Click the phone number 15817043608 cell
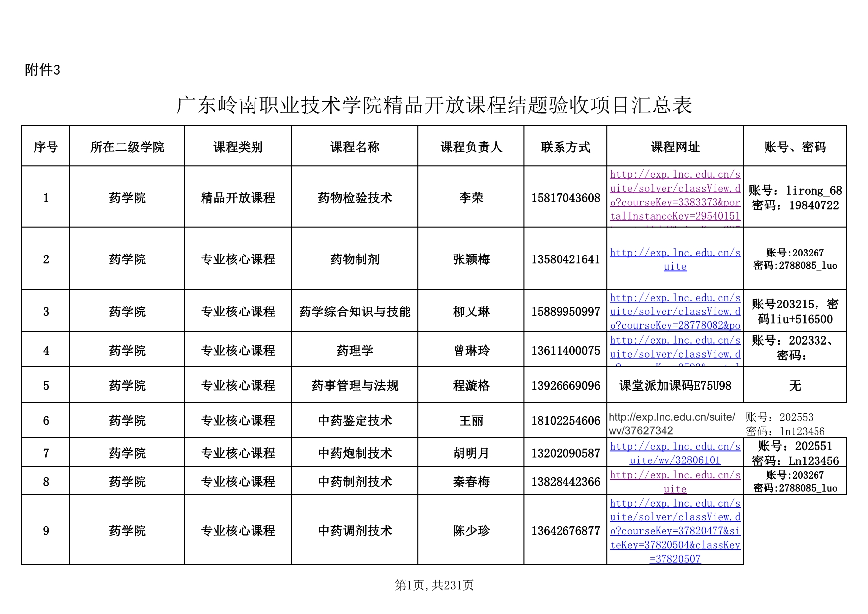 565,198
